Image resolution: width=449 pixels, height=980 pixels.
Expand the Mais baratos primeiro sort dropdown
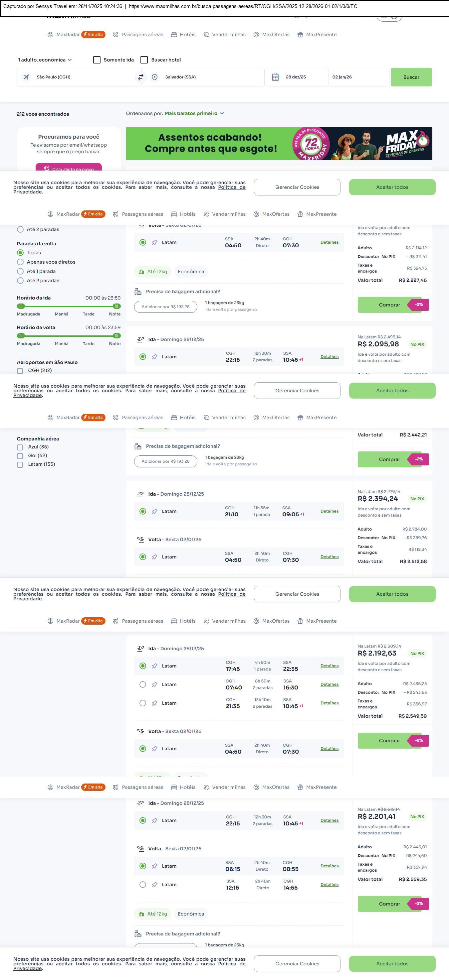pyautogui.click(x=194, y=113)
